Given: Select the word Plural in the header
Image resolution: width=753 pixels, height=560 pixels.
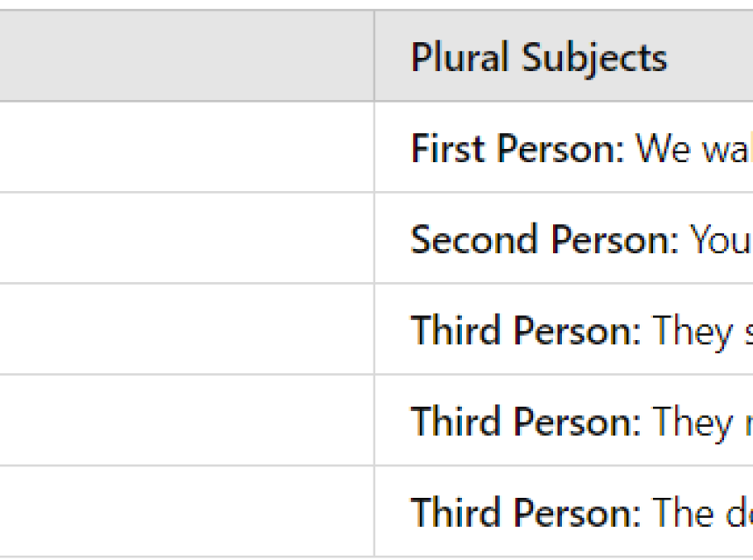Looking at the screenshot, I should click(461, 58).
